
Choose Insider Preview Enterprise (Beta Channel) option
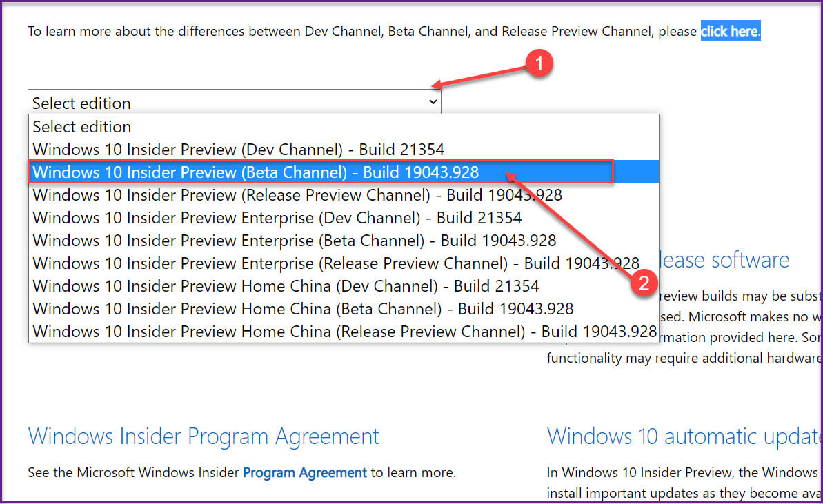pos(344,240)
